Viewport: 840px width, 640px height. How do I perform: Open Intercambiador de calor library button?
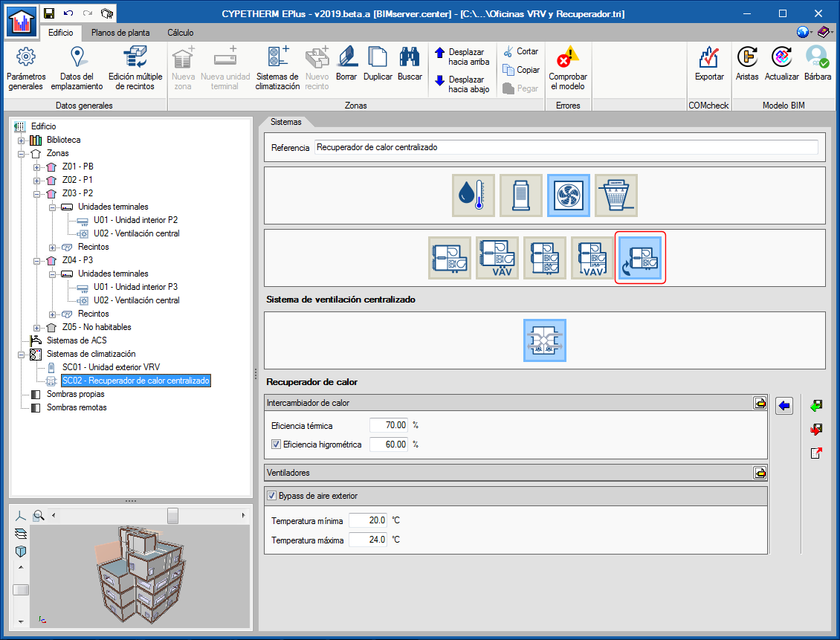[760, 403]
